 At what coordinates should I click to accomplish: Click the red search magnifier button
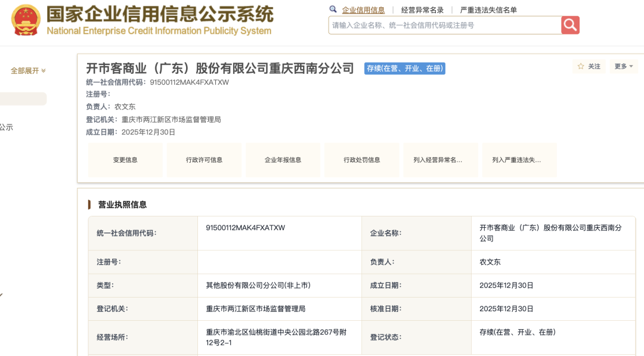pyautogui.click(x=570, y=25)
